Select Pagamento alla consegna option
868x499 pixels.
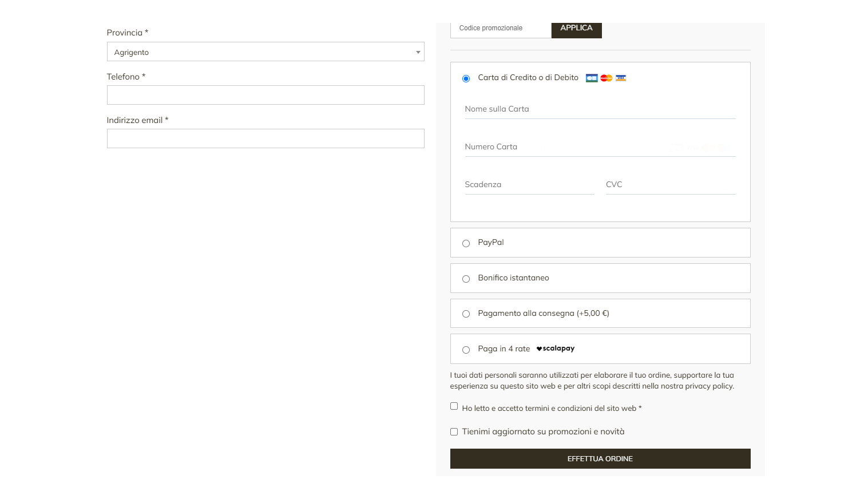466,314
